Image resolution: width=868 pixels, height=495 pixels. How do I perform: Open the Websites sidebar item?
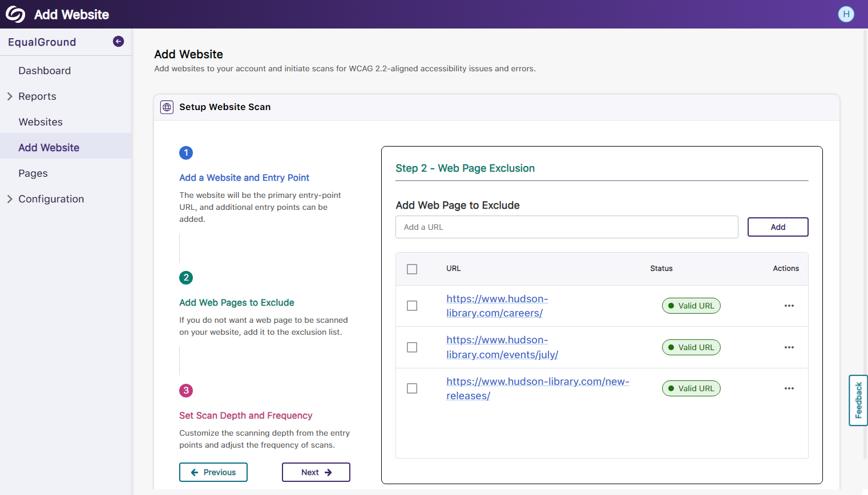point(41,122)
